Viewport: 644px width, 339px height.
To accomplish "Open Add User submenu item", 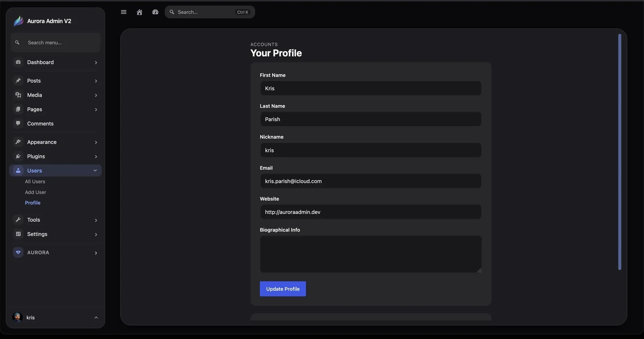I will pos(35,192).
